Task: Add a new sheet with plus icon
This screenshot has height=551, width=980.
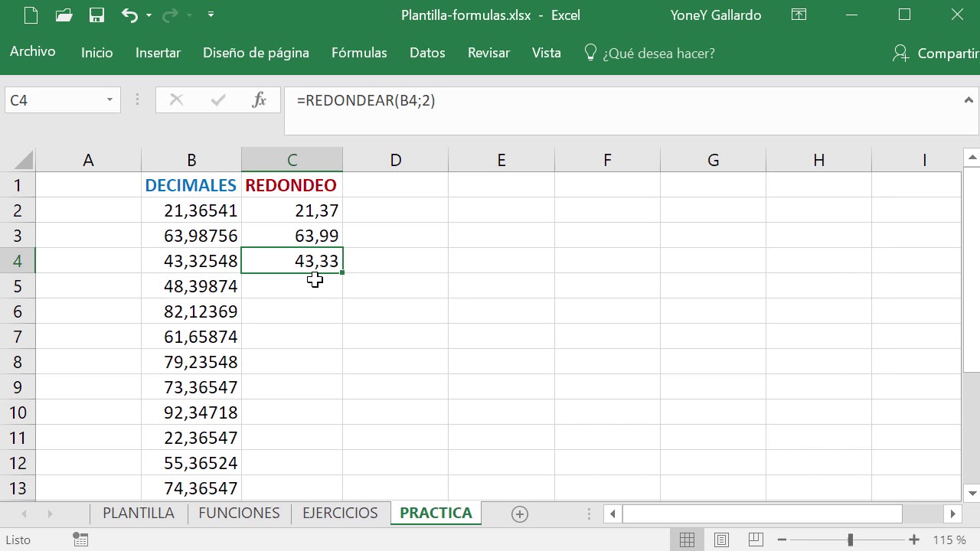Action: [520, 514]
